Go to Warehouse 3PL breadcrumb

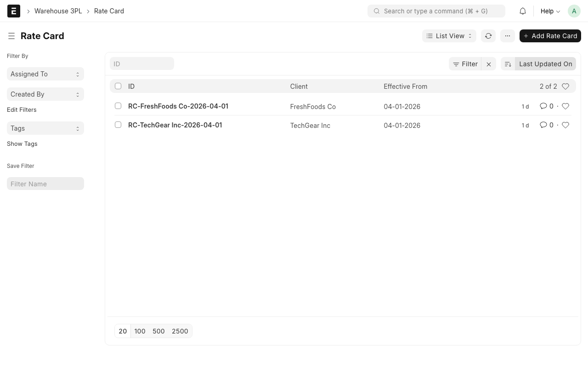coord(58,11)
